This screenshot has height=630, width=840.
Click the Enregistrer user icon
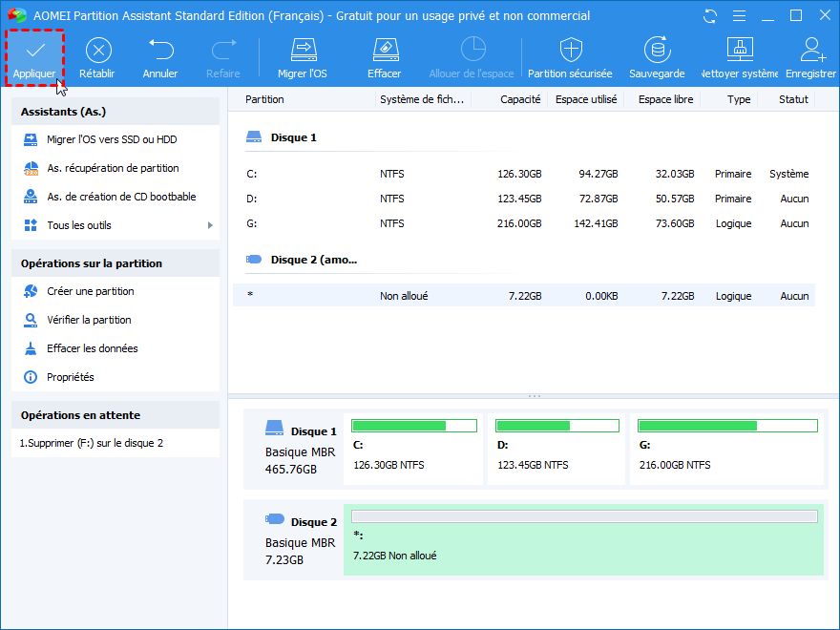[x=812, y=57]
